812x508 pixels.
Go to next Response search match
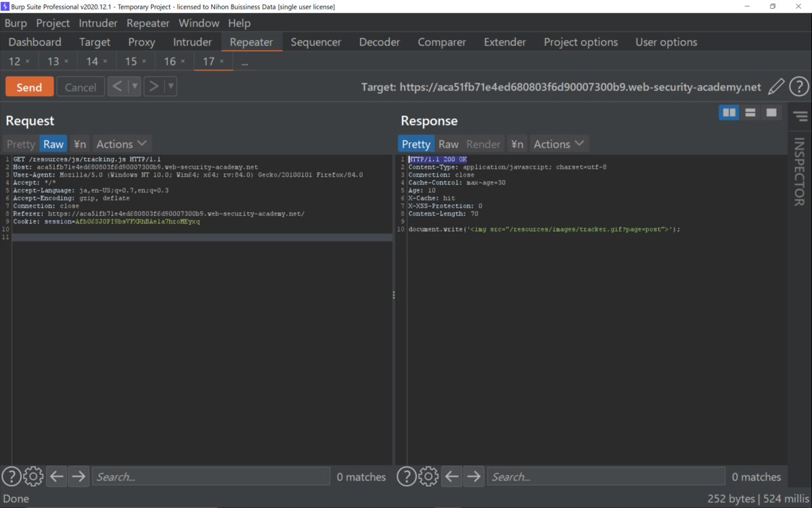pos(474,477)
